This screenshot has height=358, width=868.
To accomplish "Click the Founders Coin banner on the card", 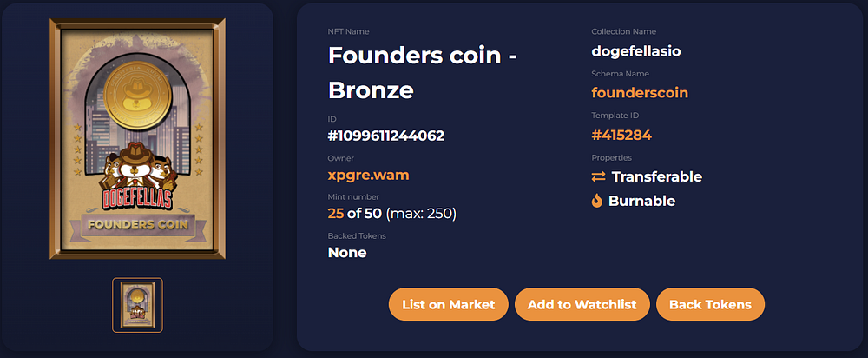I will tap(138, 225).
